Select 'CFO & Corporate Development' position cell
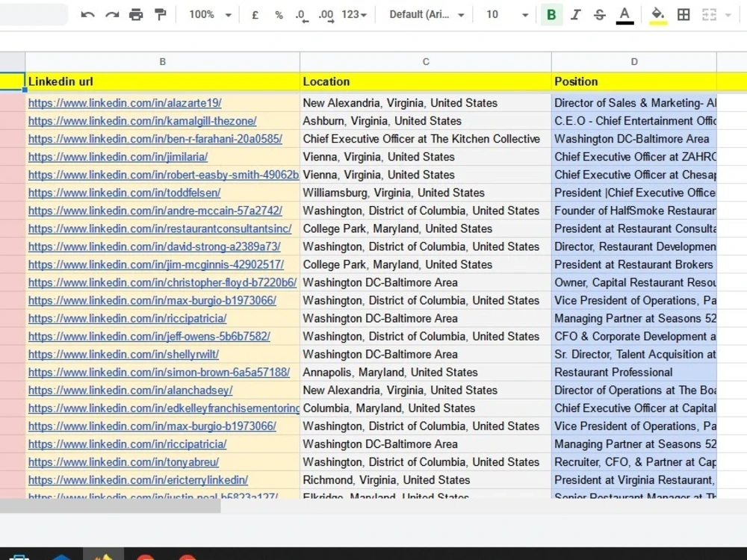Image resolution: width=747 pixels, height=560 pixels. pyautogui.click(x=634, y=336)
